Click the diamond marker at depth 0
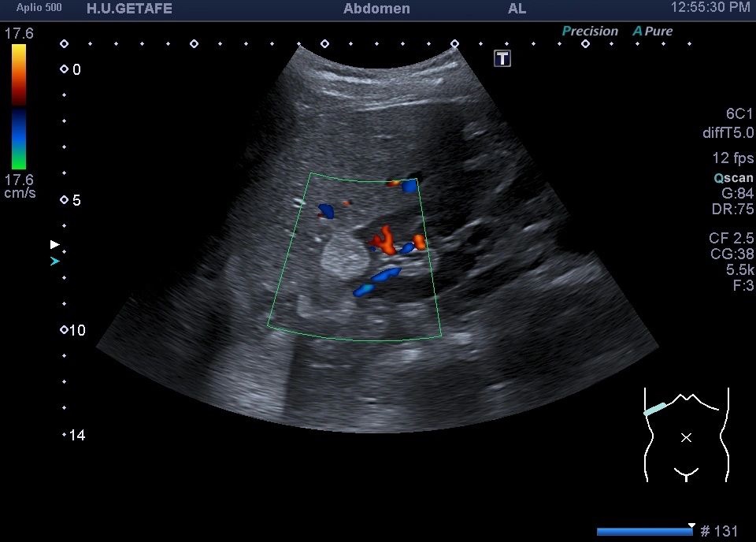Image resolution: width=756 pixels, height=542 pixels. click(64, 69)
